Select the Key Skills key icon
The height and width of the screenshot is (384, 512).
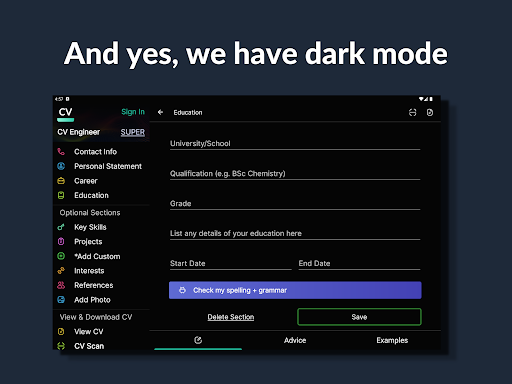coord(61,227)
